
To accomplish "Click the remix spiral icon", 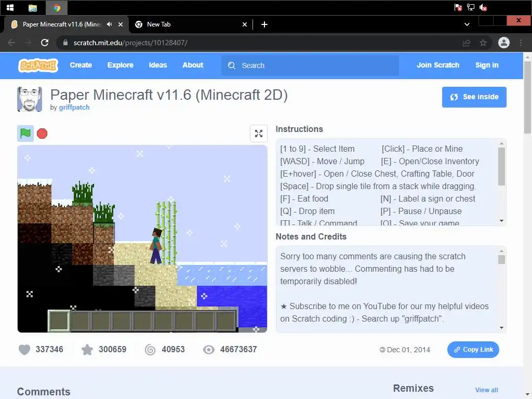I will pyautogui.click(x=150, y=350).
